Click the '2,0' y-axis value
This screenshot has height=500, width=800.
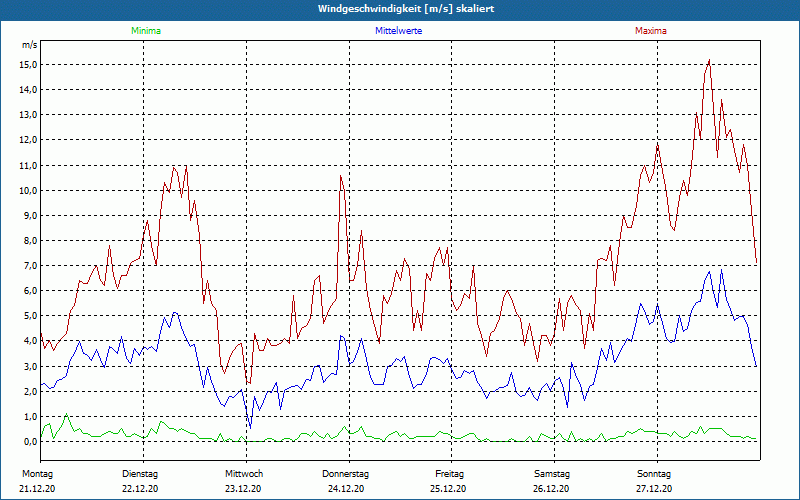pyautogui.click(x=30, y=391)
